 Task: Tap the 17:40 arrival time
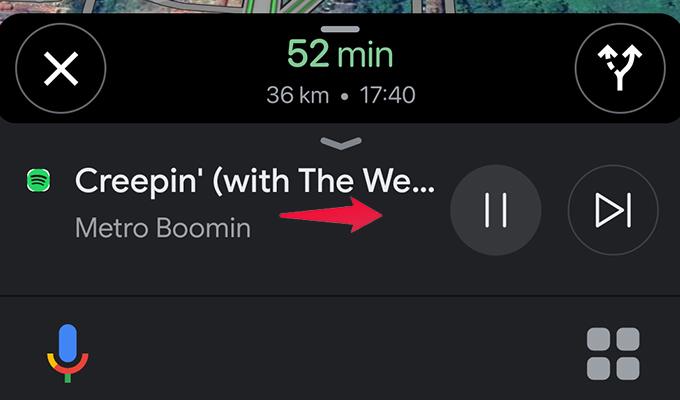pos(387,95)
